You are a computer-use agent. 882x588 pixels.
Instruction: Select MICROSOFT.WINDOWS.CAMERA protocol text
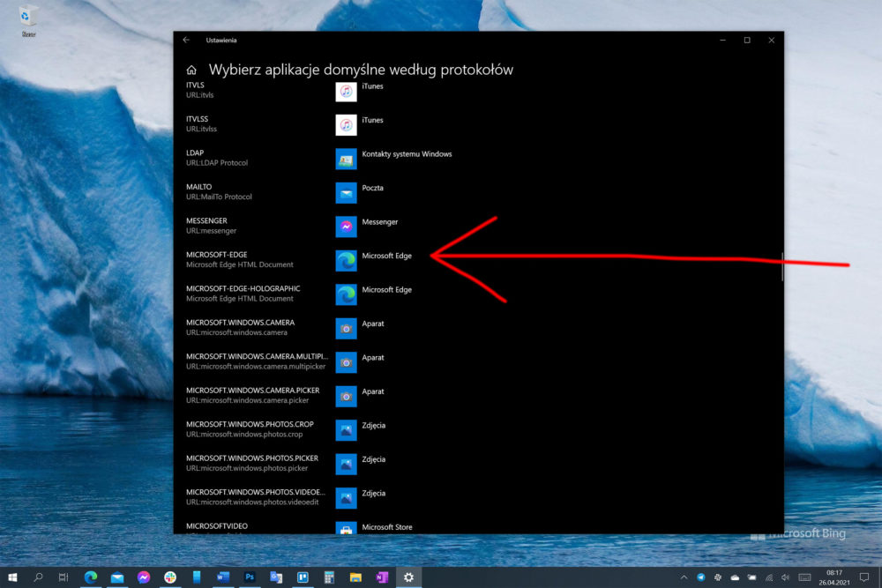240,323
